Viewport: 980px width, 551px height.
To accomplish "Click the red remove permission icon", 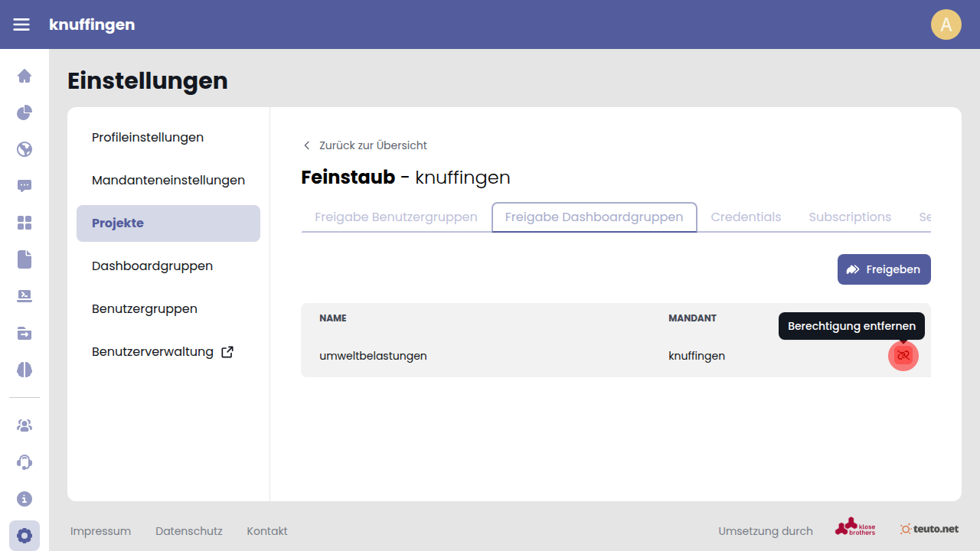I will pos(903,356).
